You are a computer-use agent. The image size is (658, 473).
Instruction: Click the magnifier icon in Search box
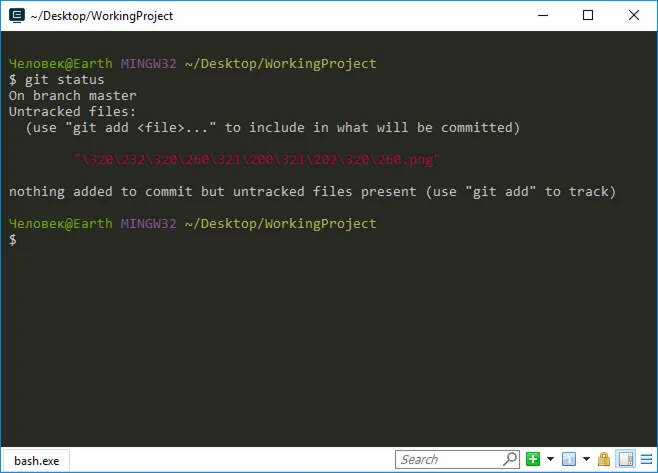click(x=510, y=459)
